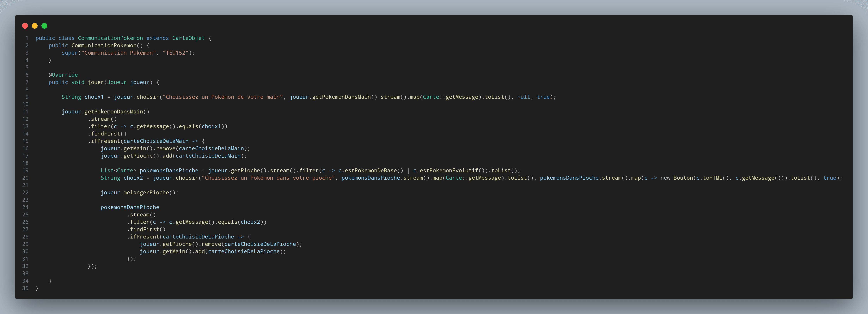The image size is (868, 314).
Task: Click the "TEU152" string literal
Action: pos(175,53)
